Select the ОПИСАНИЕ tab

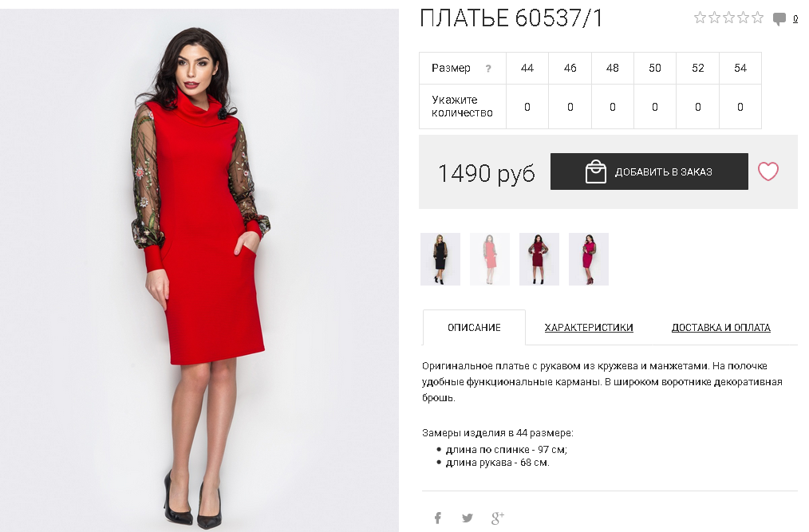(x=474, y=328)
